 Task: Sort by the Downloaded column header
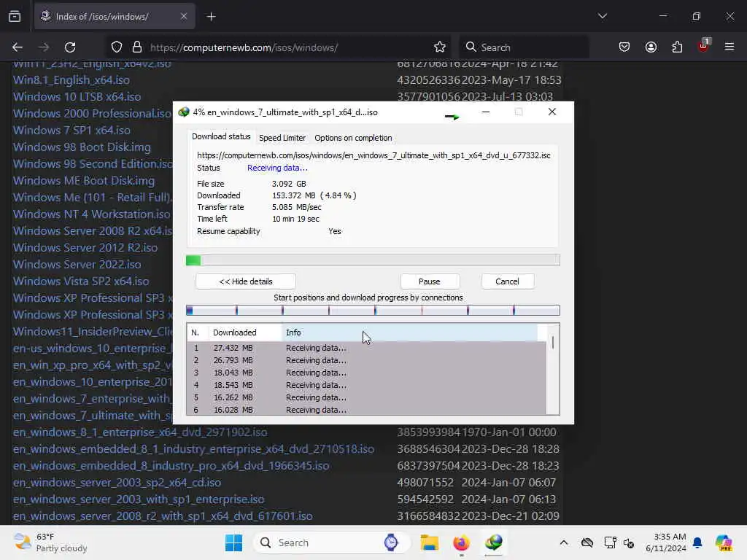tap(245, 332)
